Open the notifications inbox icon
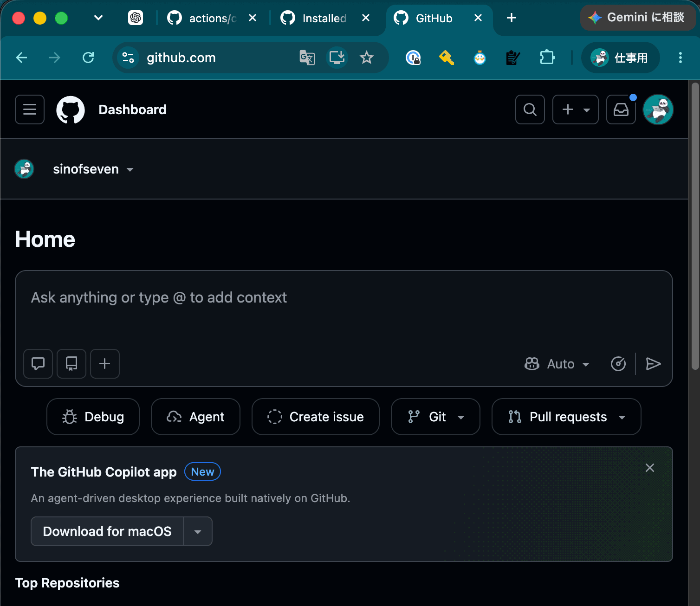 (621, 110)
